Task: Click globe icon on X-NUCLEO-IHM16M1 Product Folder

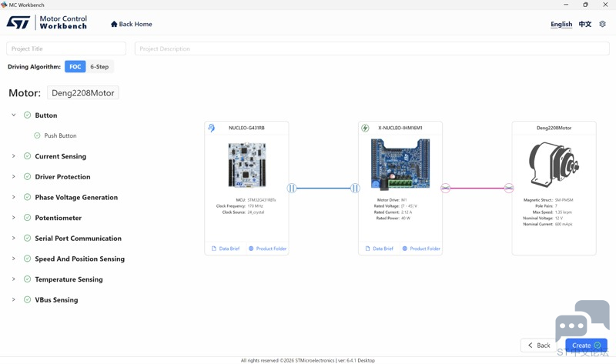Action: 405,249
